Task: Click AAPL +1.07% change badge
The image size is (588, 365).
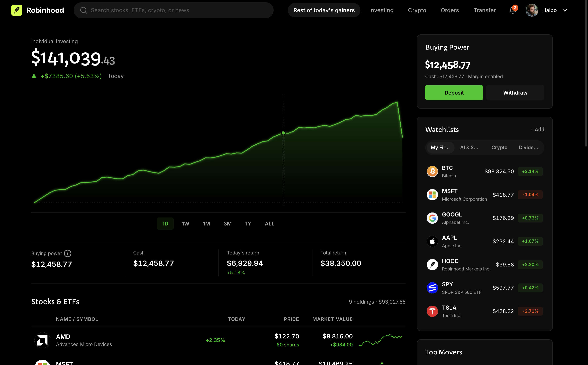Action: point(530,241)
